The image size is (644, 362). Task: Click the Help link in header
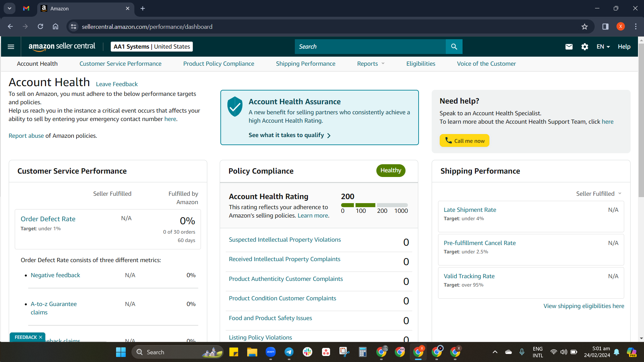(624, 47)
